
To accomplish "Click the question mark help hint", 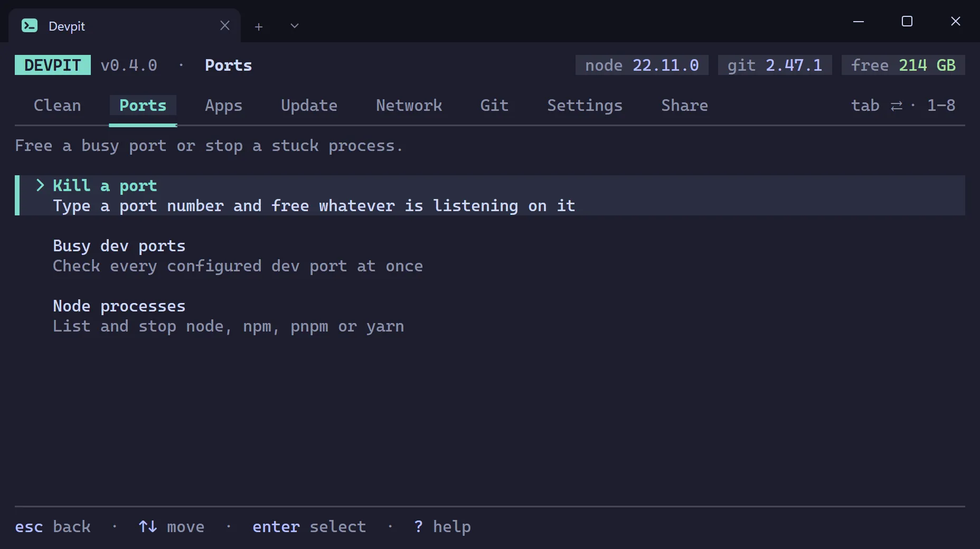I will coord(442,527).
